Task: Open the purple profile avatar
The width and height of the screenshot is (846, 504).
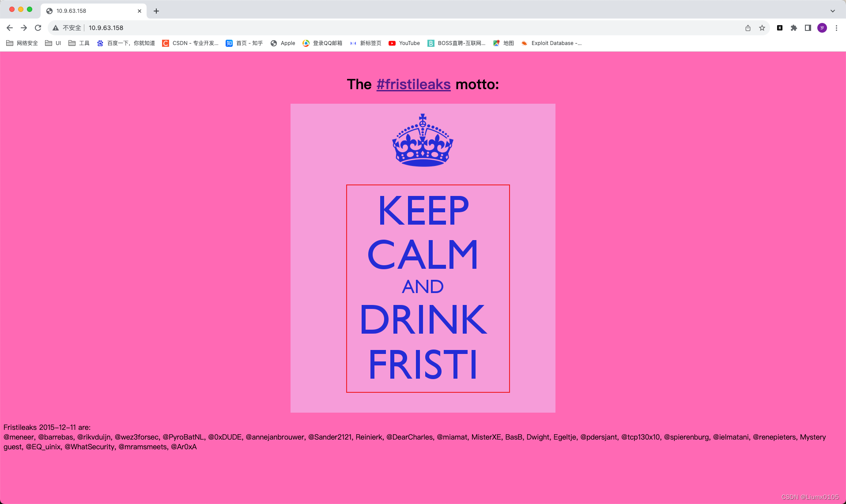Action: (822, 28)
